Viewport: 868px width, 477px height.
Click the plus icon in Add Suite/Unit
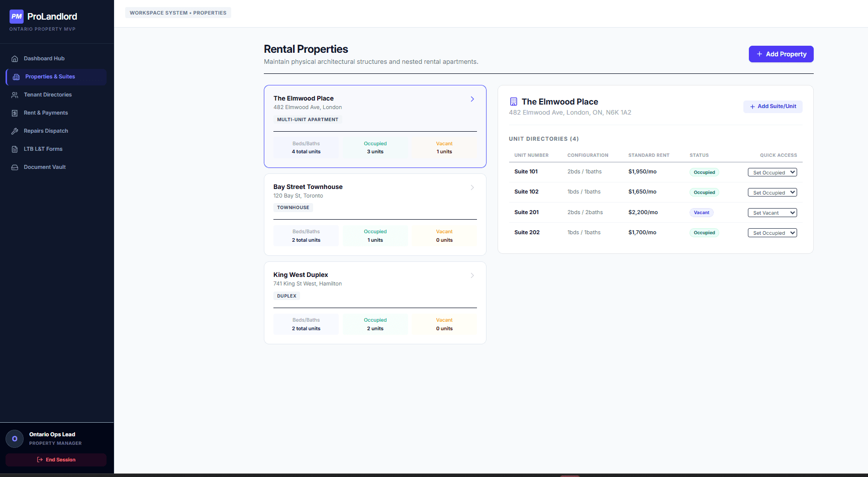752,107
